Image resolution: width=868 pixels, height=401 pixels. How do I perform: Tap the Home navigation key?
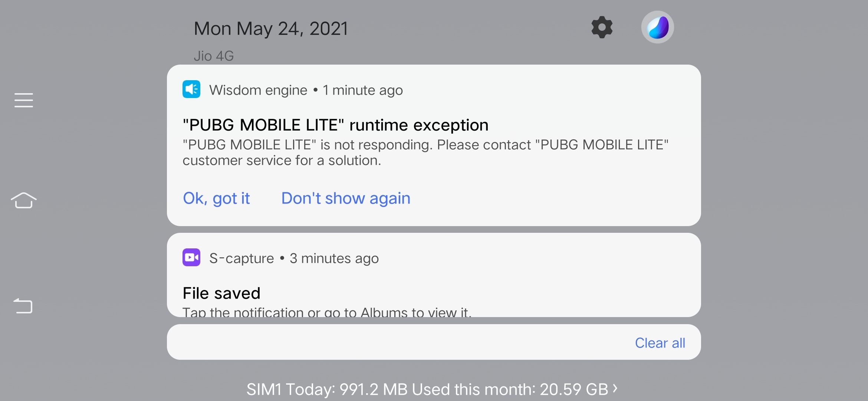pyautogui.click(x=24, y=200)
